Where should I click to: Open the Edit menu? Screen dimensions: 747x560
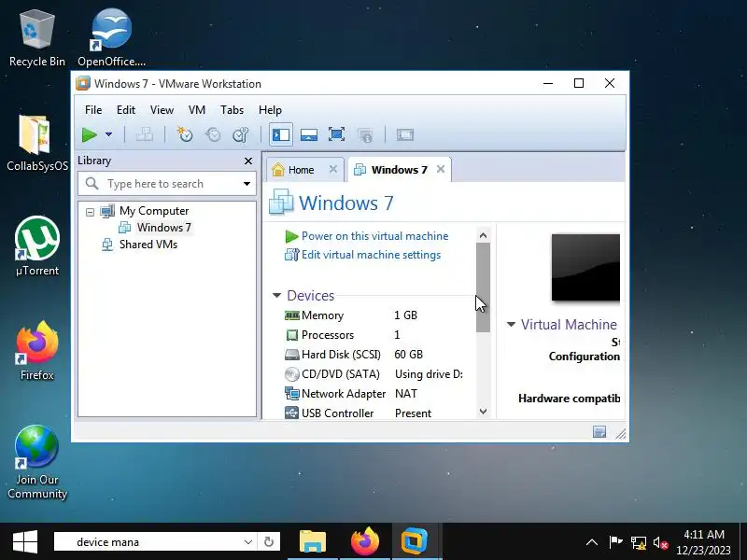pos(126,110)
